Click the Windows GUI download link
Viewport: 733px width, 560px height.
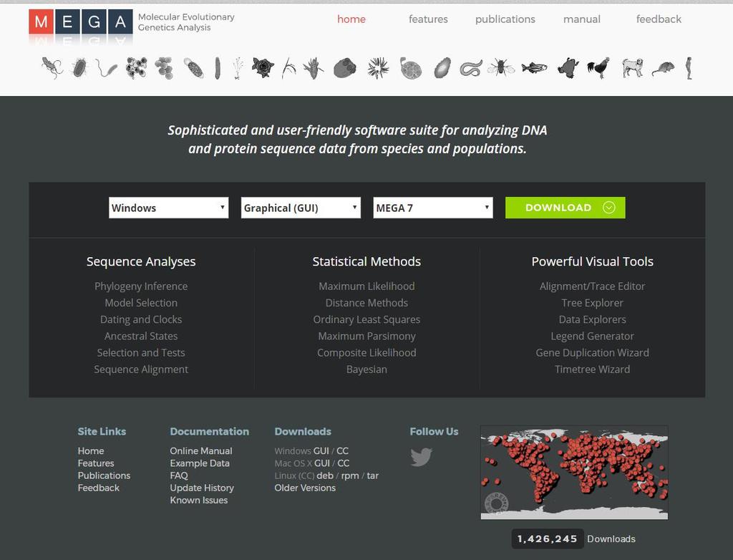321,451
